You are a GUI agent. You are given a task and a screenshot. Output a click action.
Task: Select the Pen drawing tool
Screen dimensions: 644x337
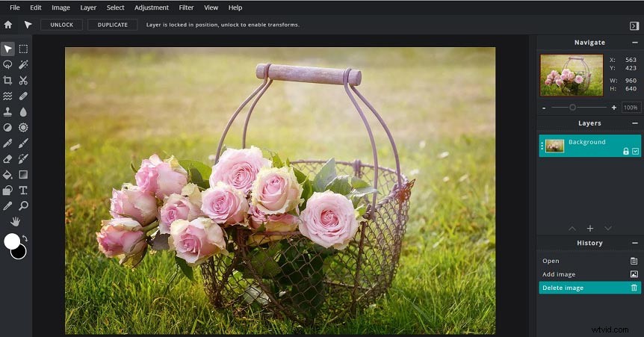[x=7, y=143]
